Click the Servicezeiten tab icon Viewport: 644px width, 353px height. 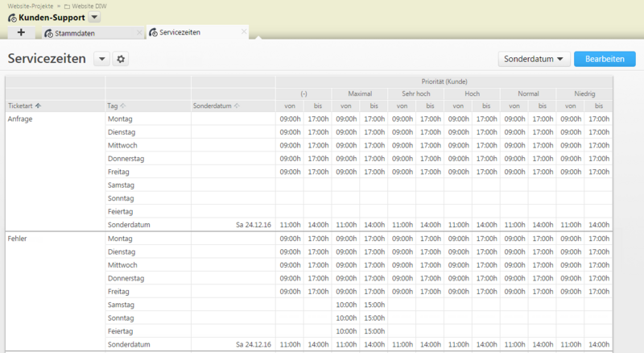click(x=153, y=32)
